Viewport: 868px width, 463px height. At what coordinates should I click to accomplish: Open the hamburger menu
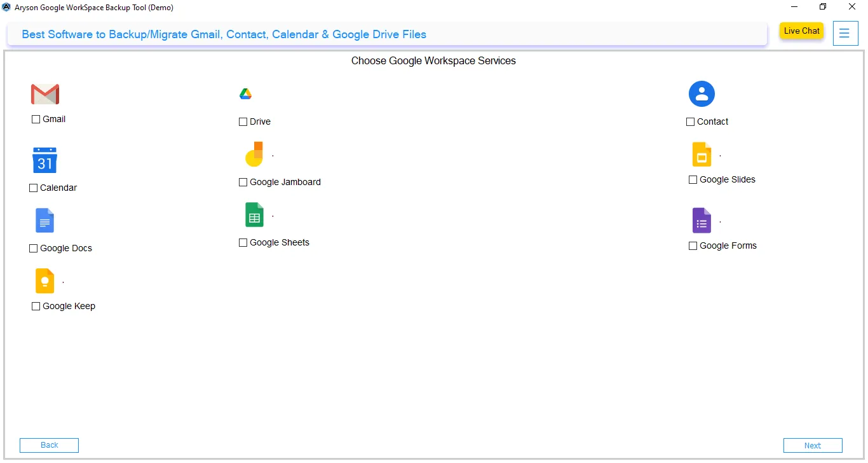click(846, 33)
